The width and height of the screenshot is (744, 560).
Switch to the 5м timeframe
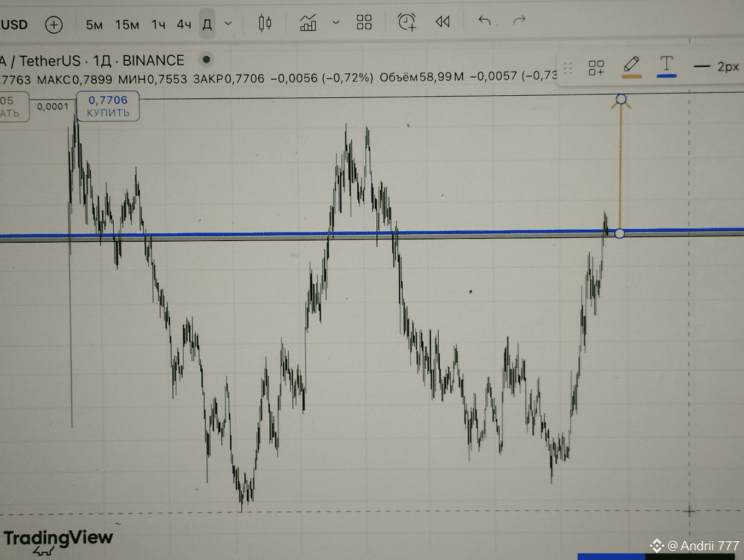coord(94,25)
